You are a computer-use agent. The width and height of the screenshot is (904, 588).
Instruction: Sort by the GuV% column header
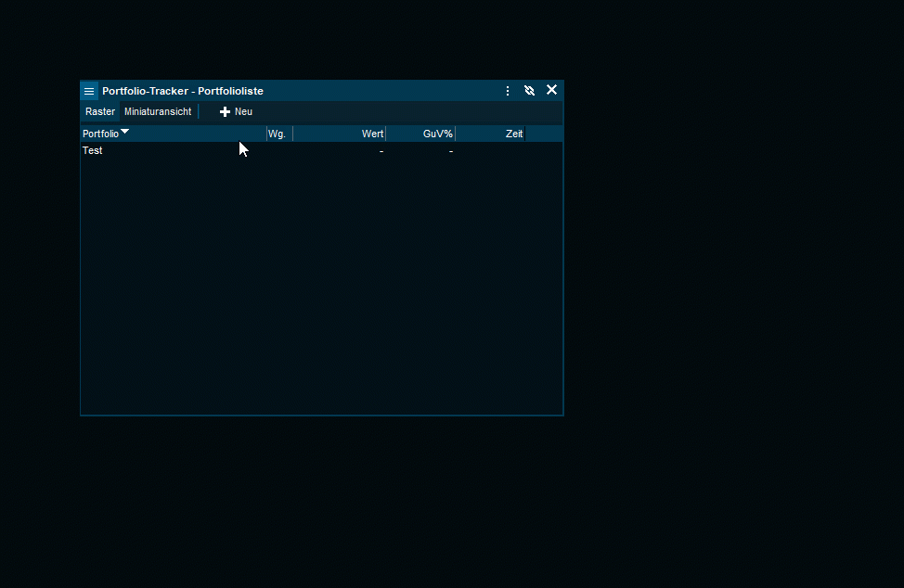pyautogui.click(x=437, y=134)
